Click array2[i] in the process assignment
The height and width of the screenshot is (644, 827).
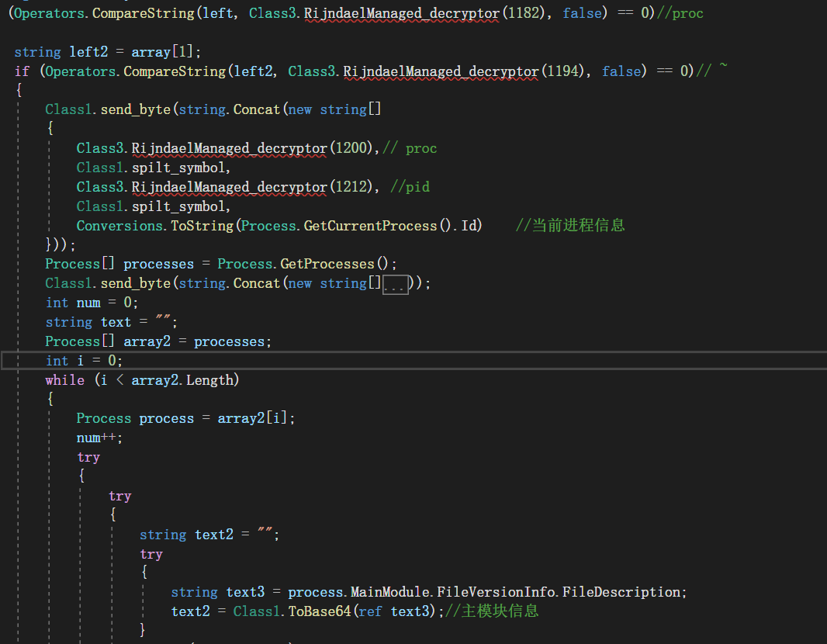(252, 418)
